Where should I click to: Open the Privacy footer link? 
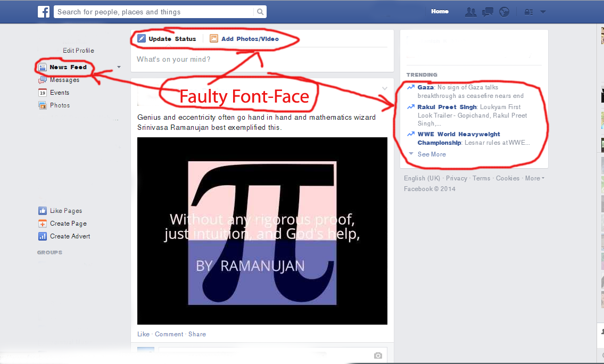coord(457,178)
